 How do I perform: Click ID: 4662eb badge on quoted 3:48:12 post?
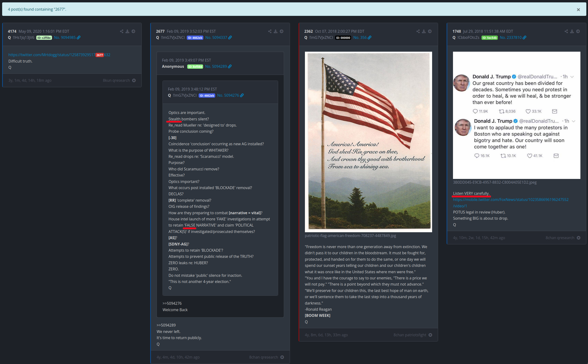click(x=207, y=96)
